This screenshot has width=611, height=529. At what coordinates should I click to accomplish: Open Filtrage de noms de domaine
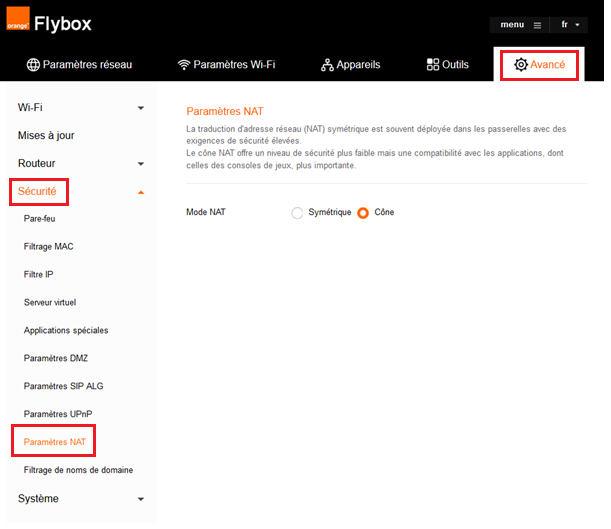coord(78,470)
